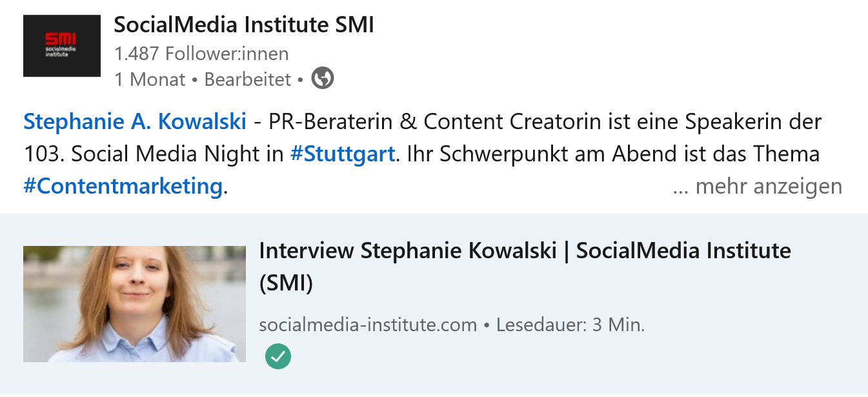Open the #Contentmarketing hashtag
The height and width of the screenshot is (397, 868).
(123, 187)
